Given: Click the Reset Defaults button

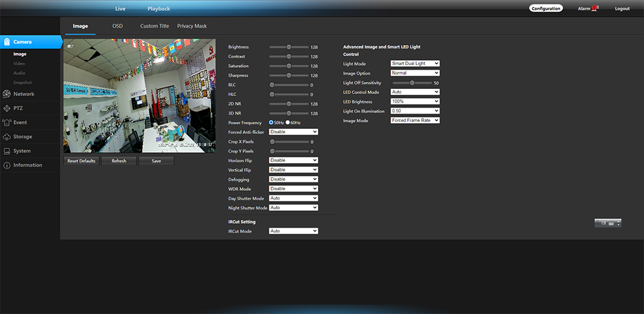Looking at the screenshot, I should pos(81,161).
